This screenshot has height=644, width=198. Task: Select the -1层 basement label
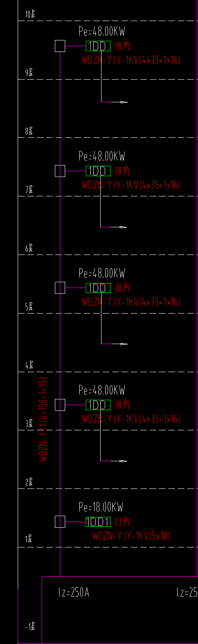[30, 627]
